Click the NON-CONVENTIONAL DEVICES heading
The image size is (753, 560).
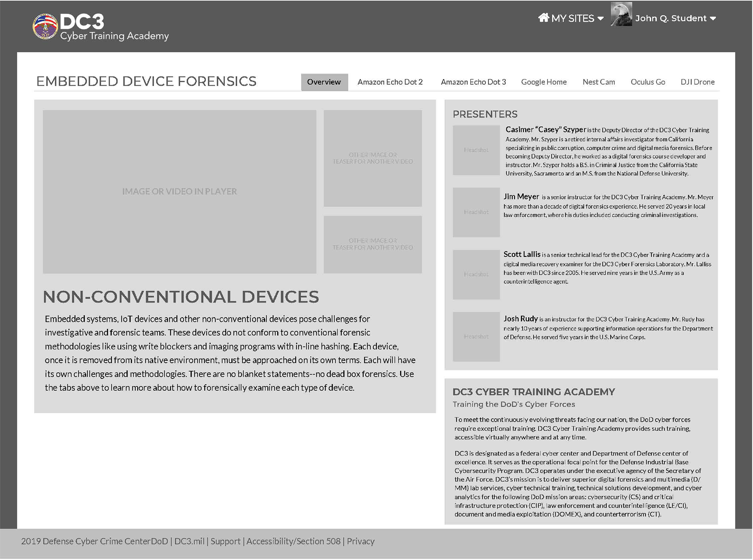[x=181, y=297]
